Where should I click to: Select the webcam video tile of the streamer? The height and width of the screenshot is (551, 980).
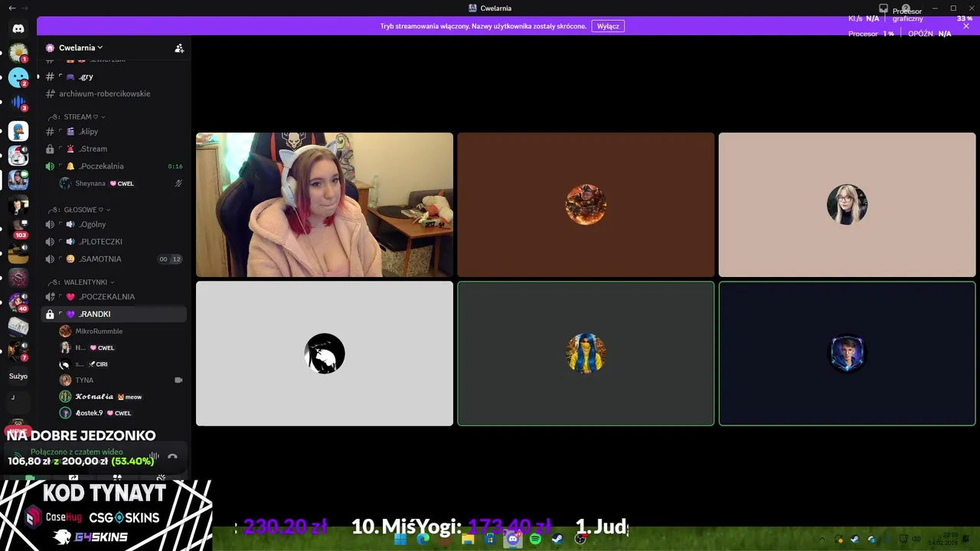tap(325, 205)
